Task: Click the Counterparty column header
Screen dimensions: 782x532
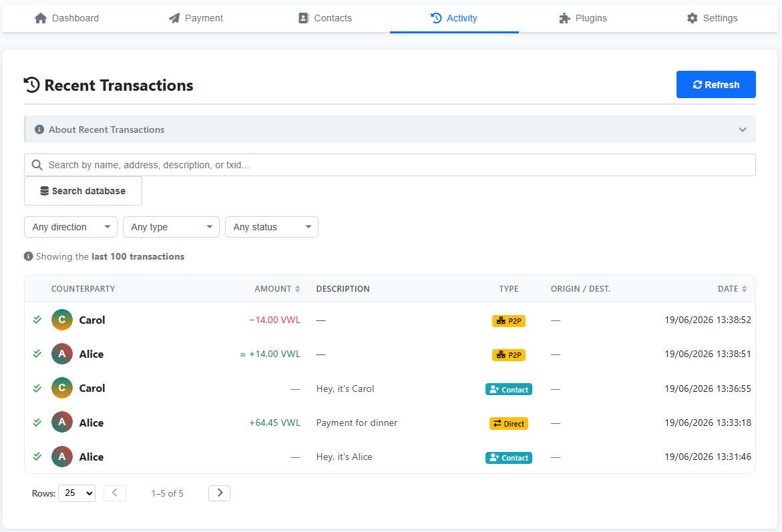Action: (x=83, y=288)
